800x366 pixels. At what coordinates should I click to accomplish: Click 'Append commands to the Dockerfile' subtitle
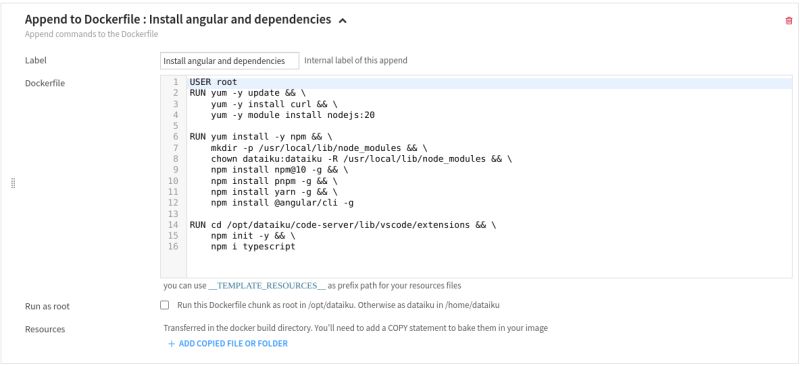91,34
